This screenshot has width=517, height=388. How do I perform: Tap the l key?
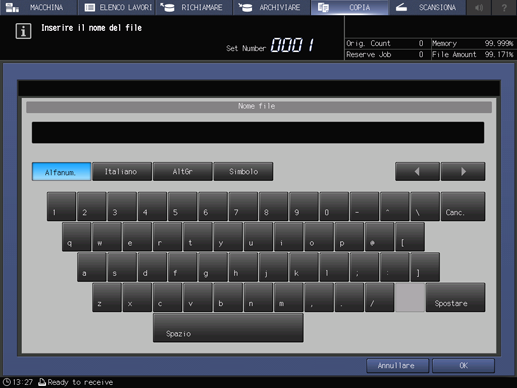point(334,267)
